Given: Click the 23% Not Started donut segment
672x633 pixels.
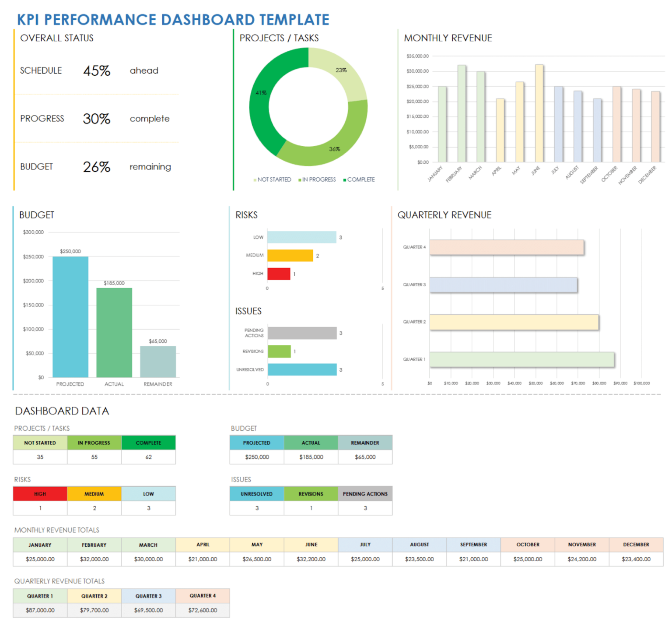Looking at the screenshot, I should pyautogui.click(x=341, y=70).
